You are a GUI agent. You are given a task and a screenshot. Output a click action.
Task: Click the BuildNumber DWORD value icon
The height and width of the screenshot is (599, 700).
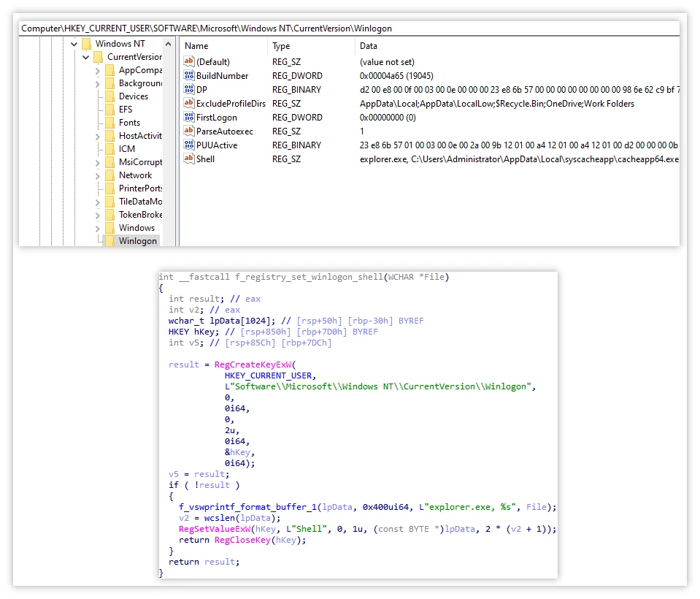click(189, 75)
